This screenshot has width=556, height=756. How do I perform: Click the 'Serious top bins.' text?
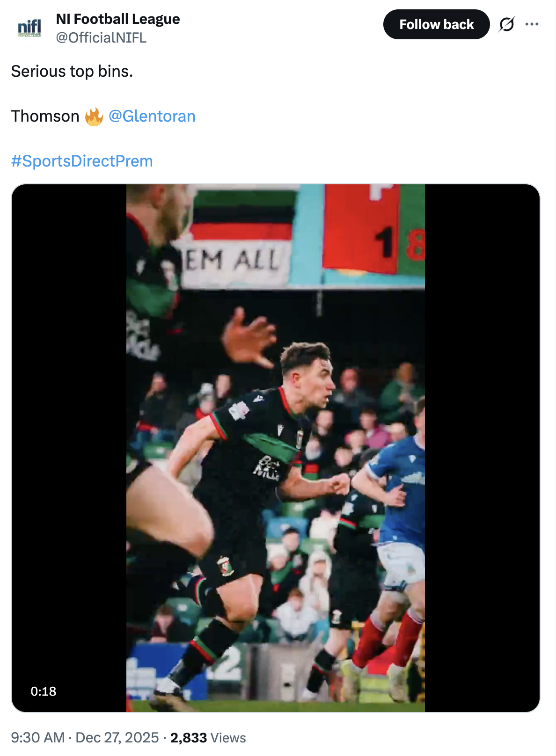(72, 71)
